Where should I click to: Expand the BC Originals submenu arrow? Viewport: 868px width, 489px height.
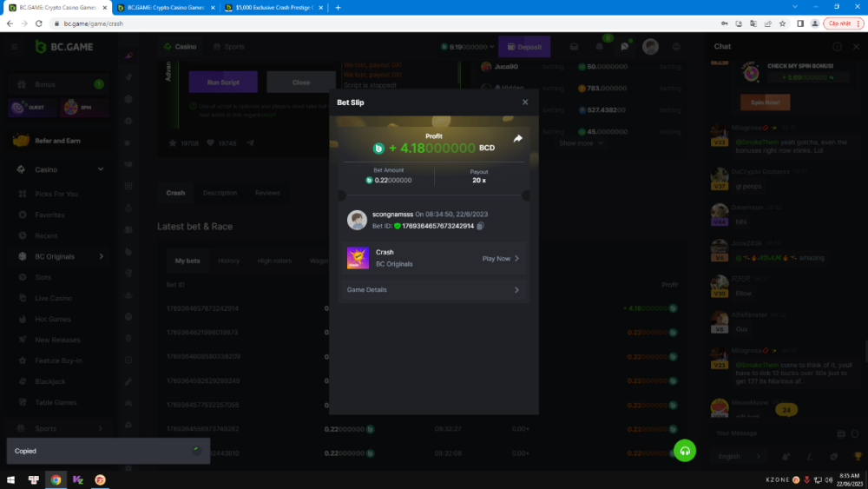click(101, 256)
